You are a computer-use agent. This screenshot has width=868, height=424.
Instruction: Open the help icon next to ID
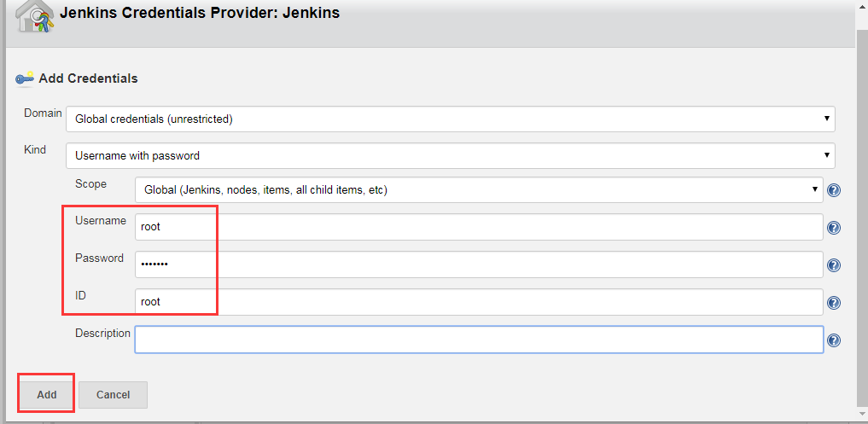click(834, 303)
